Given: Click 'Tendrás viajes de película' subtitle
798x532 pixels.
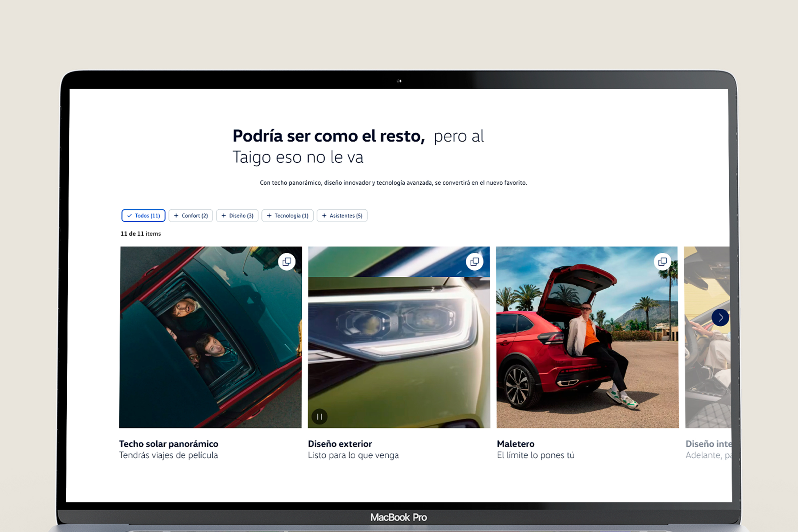Looking at the screenshot, I should point(168,455).
